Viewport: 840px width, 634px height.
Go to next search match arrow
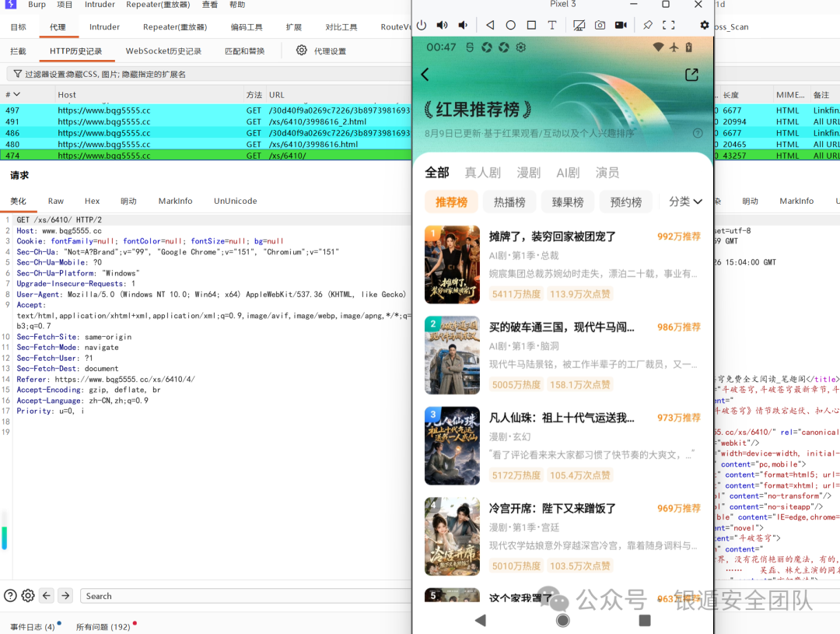tap(65, 595)
